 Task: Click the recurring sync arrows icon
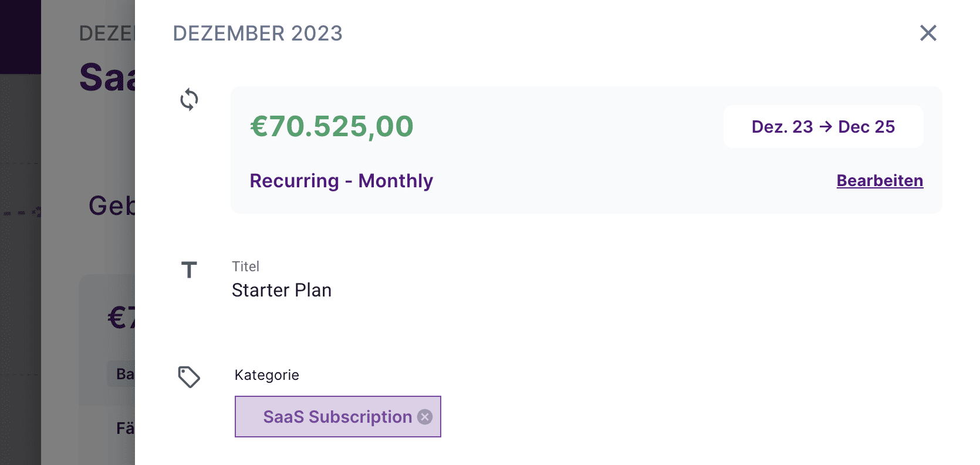tap(189, 99)
